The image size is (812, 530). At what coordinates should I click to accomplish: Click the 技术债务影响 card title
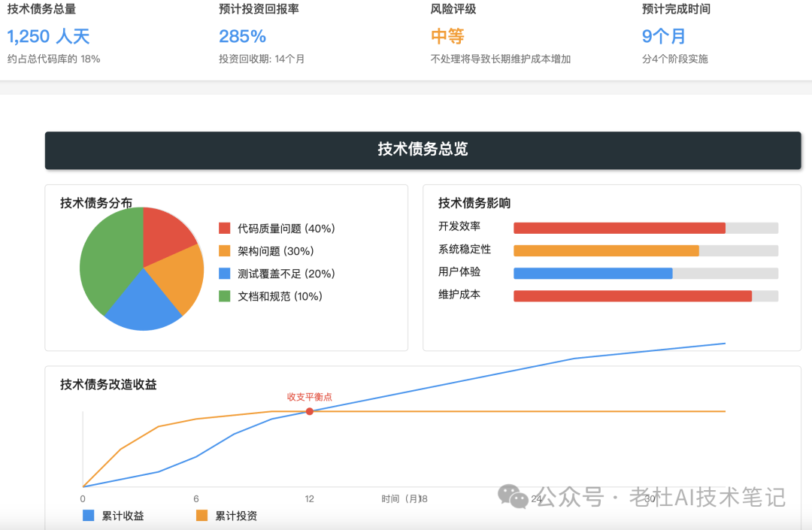pyautogui.click(x=474, y=203)
